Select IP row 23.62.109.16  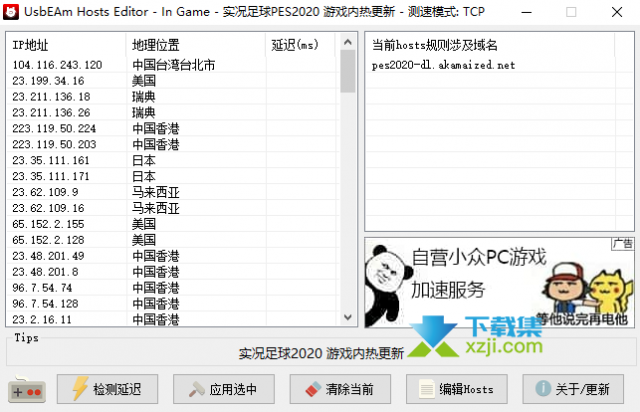[173, 208]
